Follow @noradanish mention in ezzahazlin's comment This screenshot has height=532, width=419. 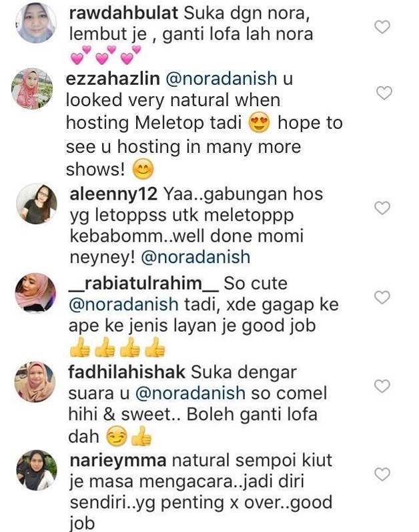click(x=222, y=79)
